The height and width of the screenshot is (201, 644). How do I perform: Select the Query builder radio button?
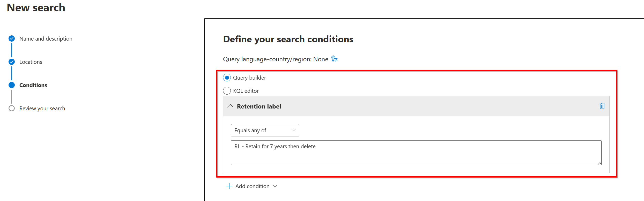[227, 78]
